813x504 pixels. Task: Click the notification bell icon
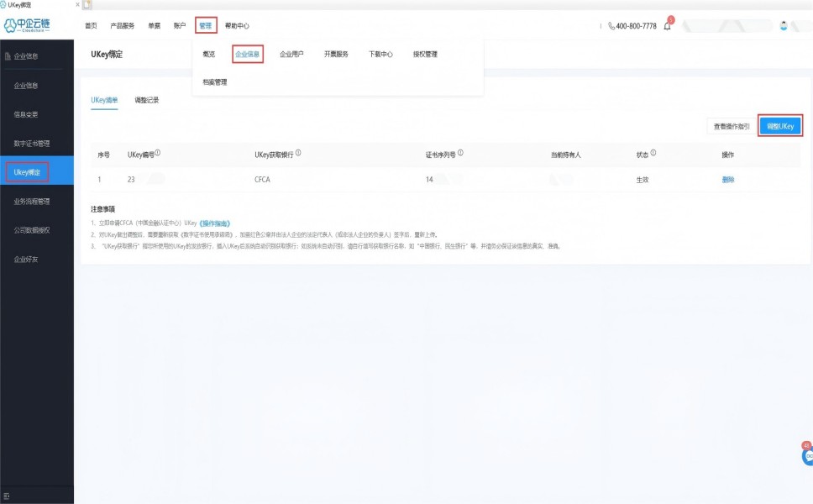click(x=668, y=27)
